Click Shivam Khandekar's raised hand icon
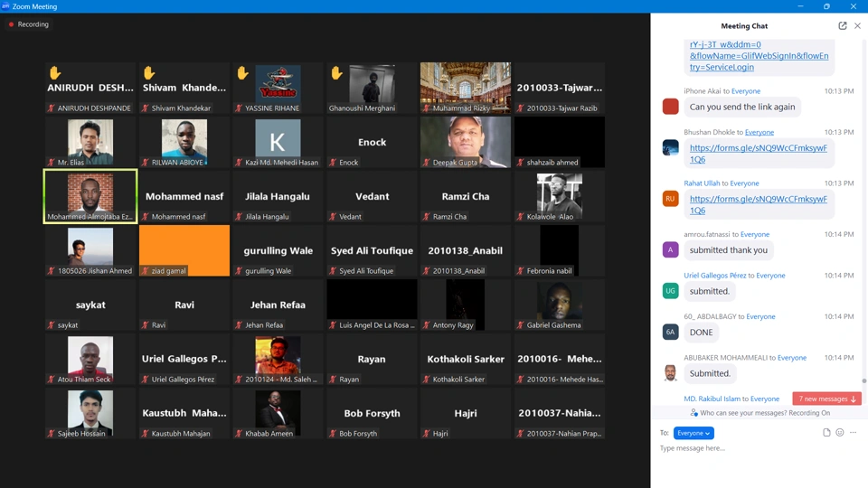868x488 pixels. click(x=149, y=72)
